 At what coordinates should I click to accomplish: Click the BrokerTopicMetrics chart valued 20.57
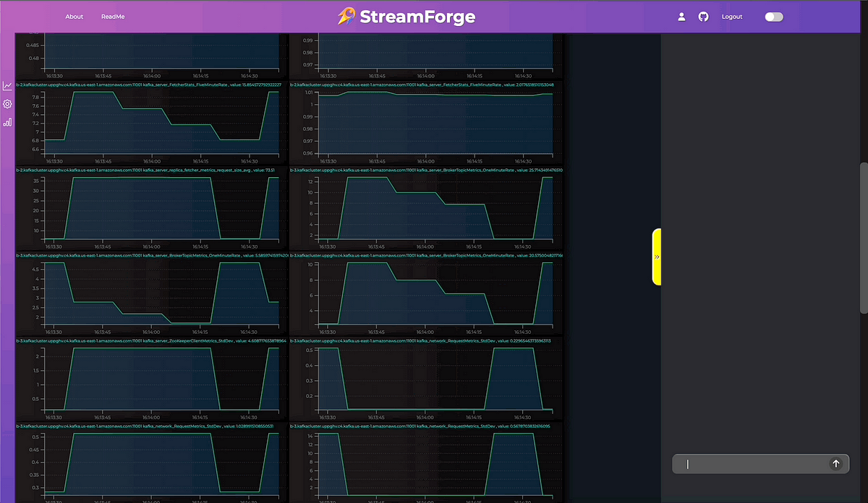pos(434,293)
